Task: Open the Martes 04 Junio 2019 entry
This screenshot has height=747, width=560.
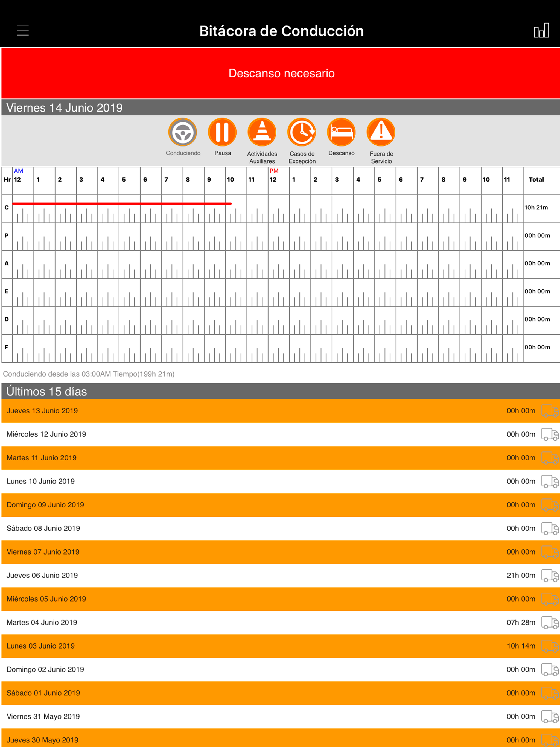Action: pos(281,622)
